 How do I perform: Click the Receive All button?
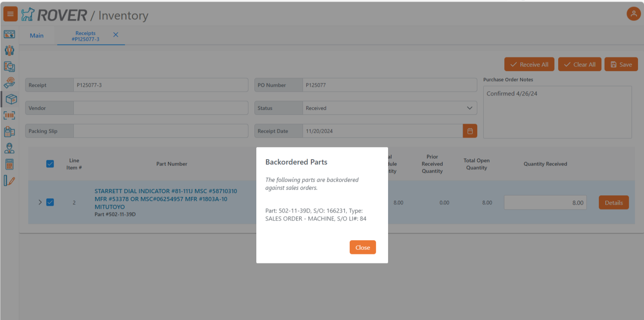(529, 64)
